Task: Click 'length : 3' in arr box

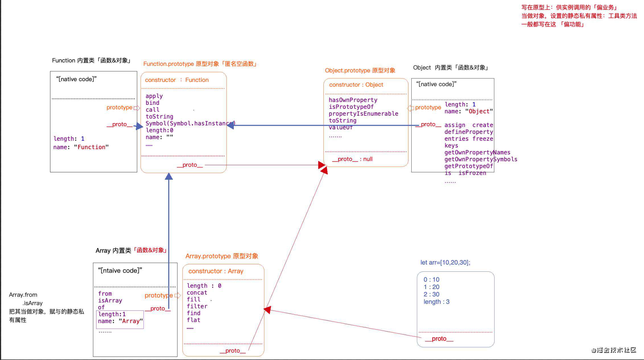Action: [x=436, y=302]
